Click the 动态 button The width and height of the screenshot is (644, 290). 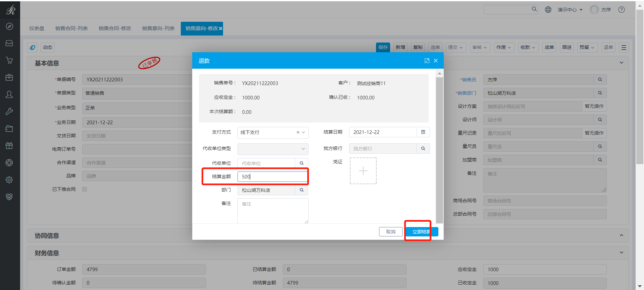[48, 48]
